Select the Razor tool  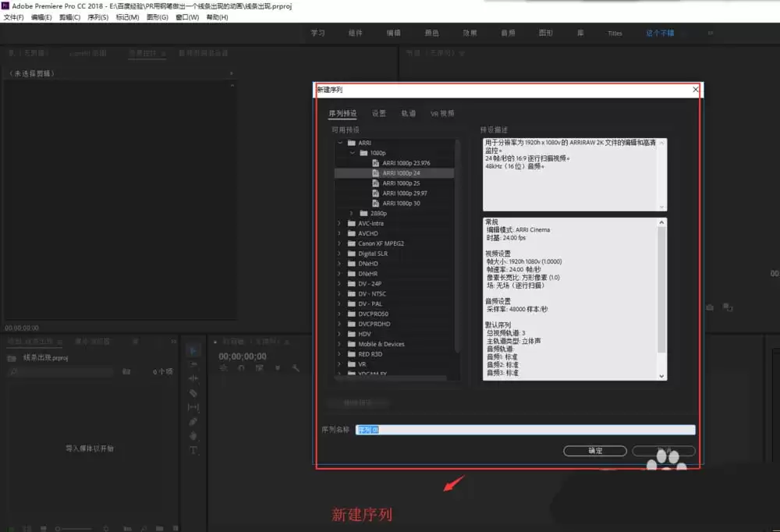(x=193, y=393)
